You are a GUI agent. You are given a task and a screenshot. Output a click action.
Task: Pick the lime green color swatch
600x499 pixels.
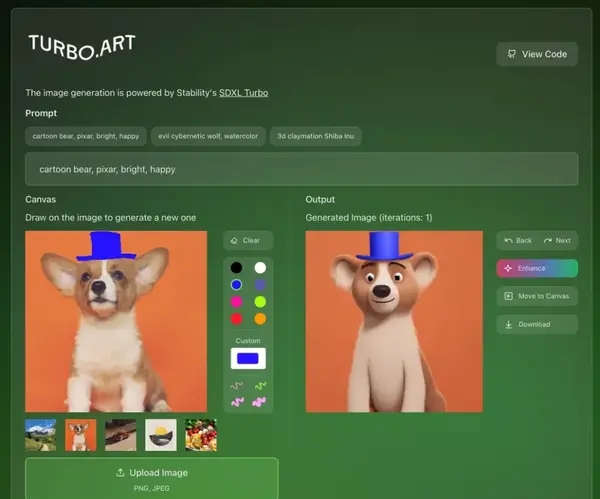pos(260,302)
